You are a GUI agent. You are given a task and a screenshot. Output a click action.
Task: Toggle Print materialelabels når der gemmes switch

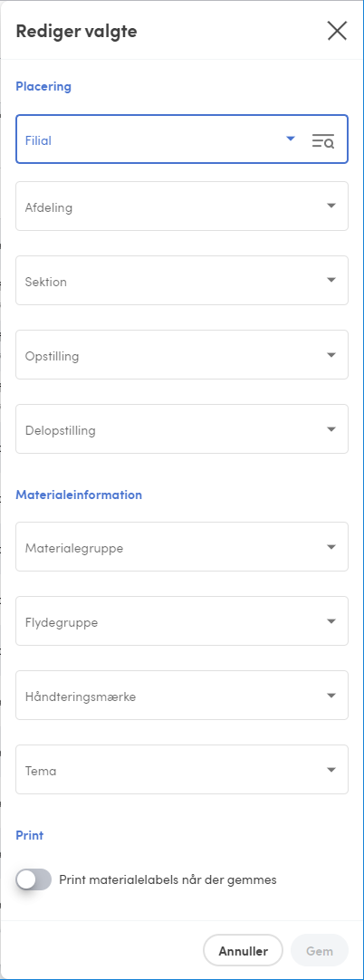click(x=34, y=880)
